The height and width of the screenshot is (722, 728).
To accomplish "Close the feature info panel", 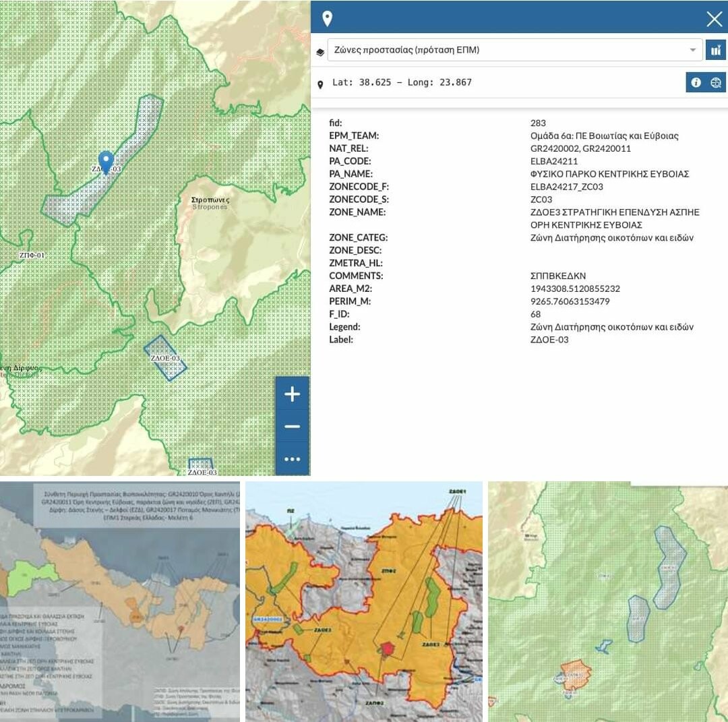I will click(714, 19).
